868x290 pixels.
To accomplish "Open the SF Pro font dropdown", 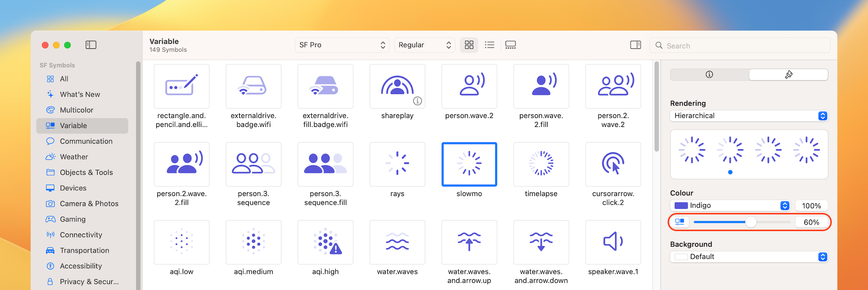I will pos(342,45).
